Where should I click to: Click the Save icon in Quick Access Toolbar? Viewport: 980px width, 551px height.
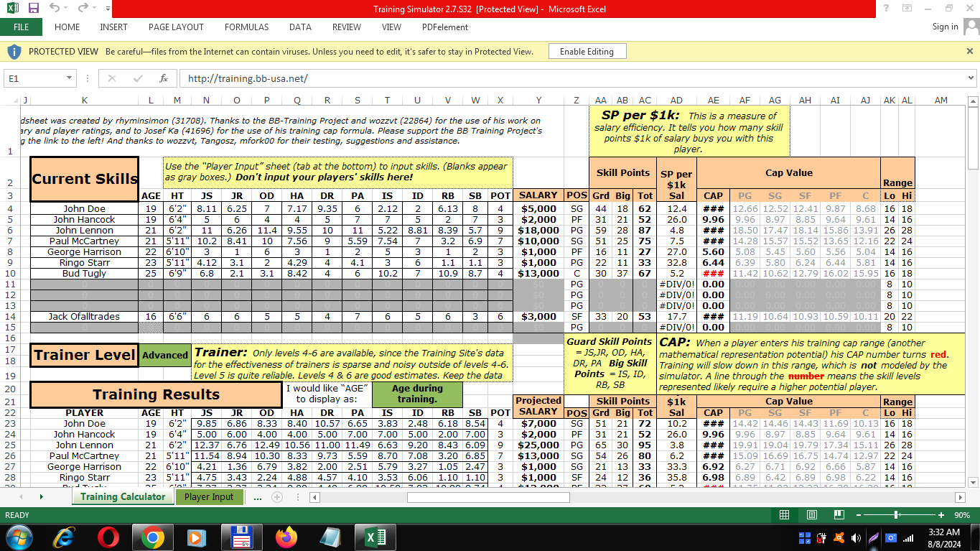pos(34,9)
